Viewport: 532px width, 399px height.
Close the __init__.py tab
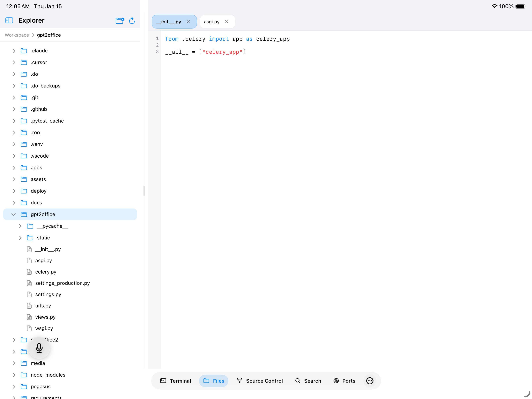coord(188,22)
